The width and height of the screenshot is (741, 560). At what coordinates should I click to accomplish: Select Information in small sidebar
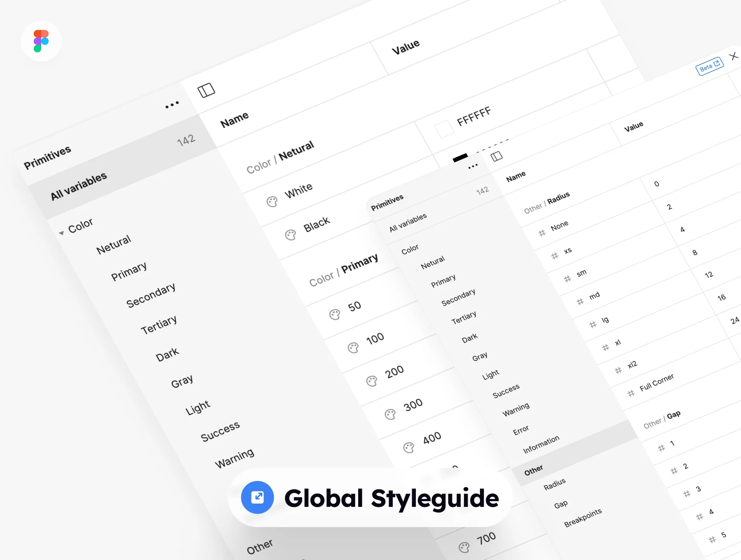[x=541, y=444]
